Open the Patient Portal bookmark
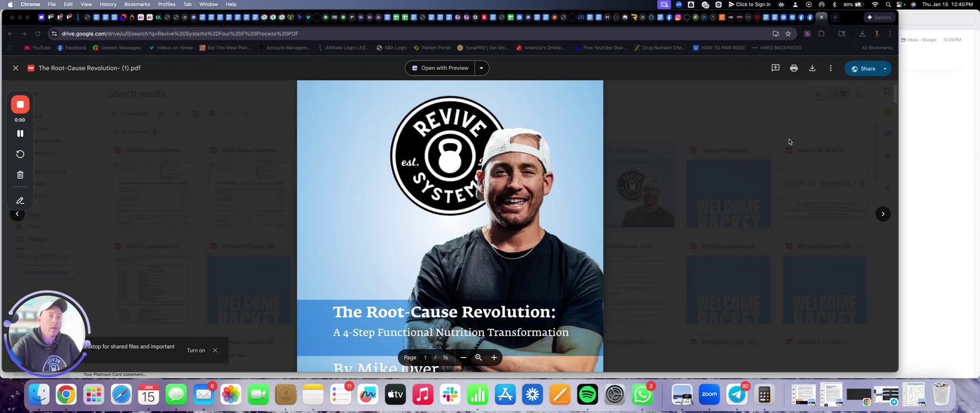The image size is (980, 413). pyautogui.click(x=432, y=48)
